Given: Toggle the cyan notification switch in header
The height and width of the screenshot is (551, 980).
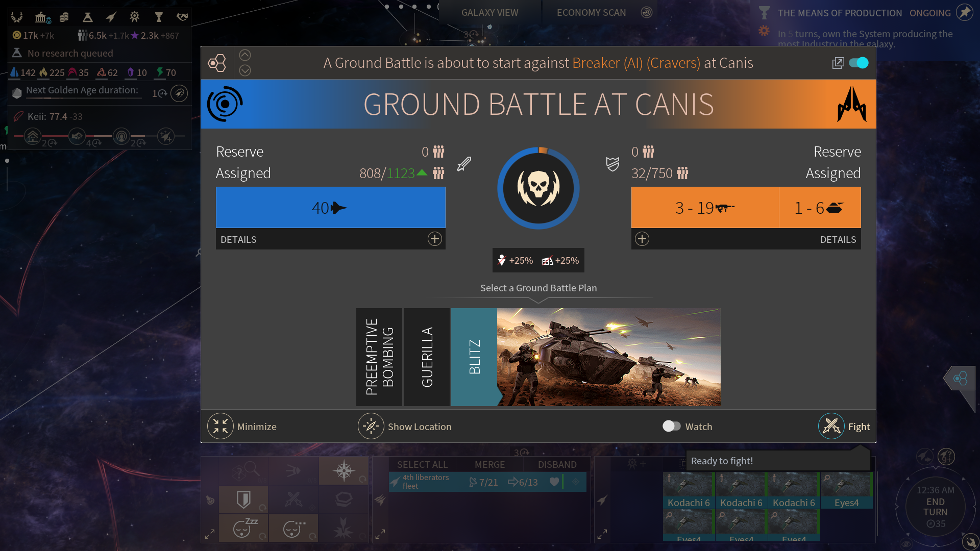Looking at the screenshot, I should click(x=859, y=63).
